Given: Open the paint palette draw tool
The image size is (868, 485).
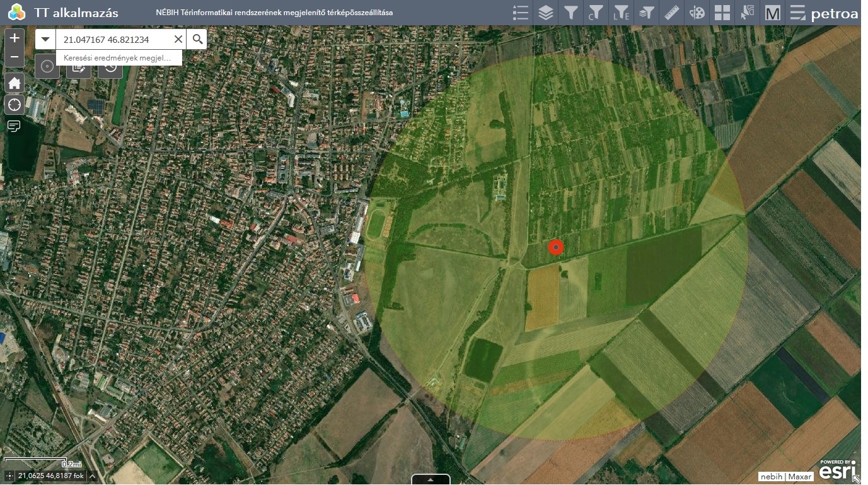Looking at the screenshot, I should tap(697, 13).
